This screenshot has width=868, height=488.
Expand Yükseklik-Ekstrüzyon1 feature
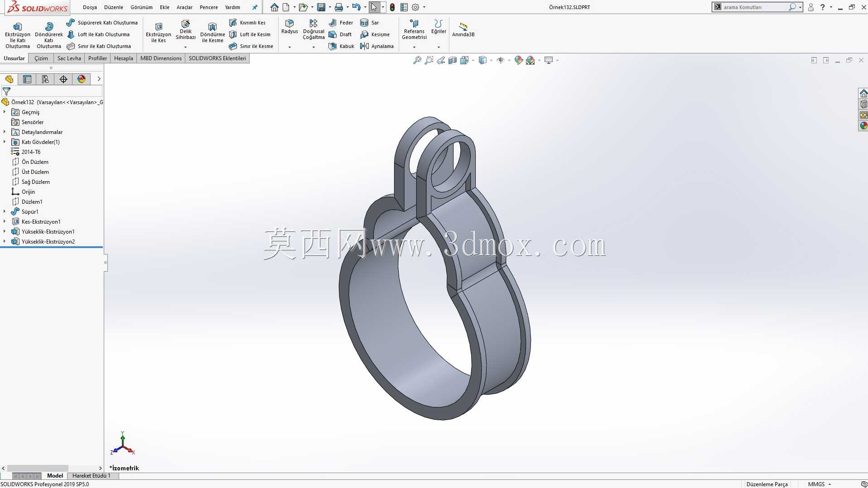point(5,231)
